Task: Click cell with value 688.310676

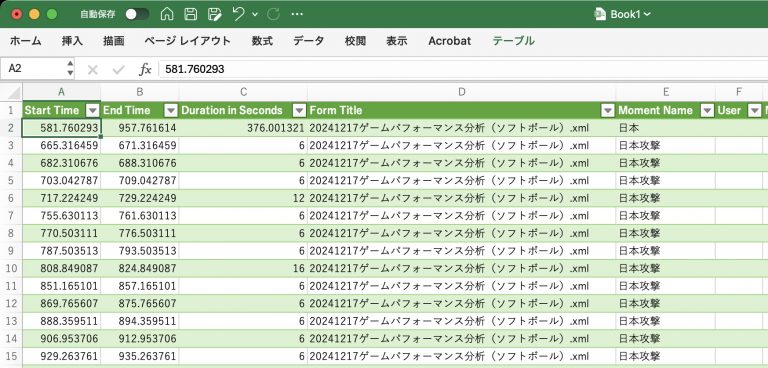Action: click(140, 163)
